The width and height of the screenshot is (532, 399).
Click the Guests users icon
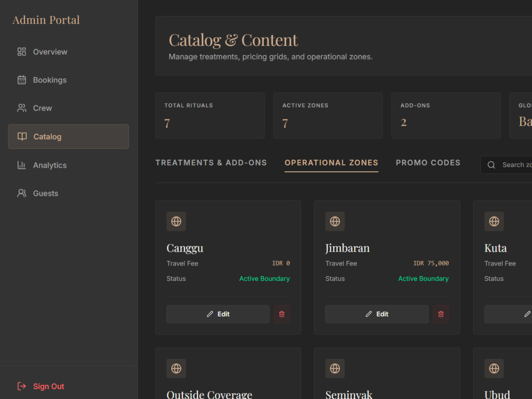pos(22,194)
